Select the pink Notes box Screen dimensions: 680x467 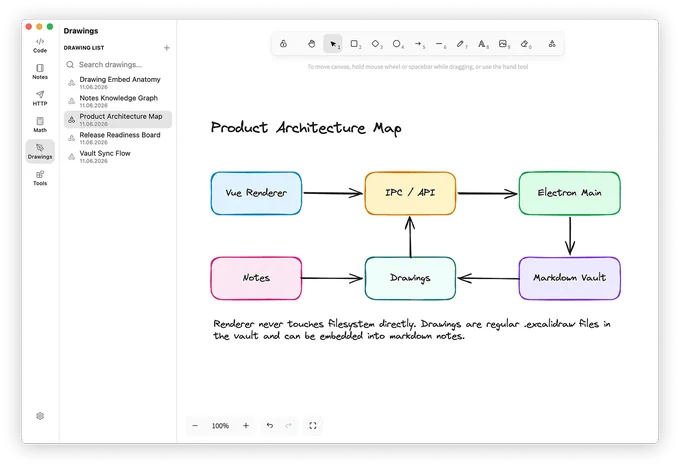(x=256, y=278)
